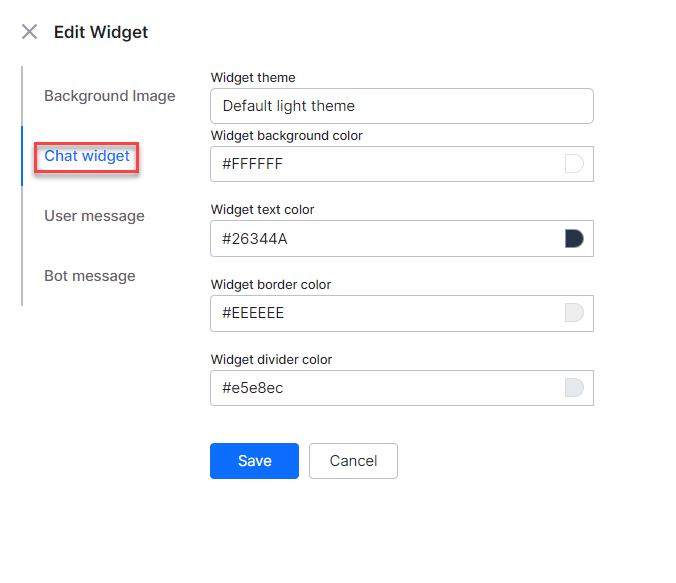Click the Widget border color label
Image resolution: width=676 pixels, height=583 pixels.
click(270, 284)
